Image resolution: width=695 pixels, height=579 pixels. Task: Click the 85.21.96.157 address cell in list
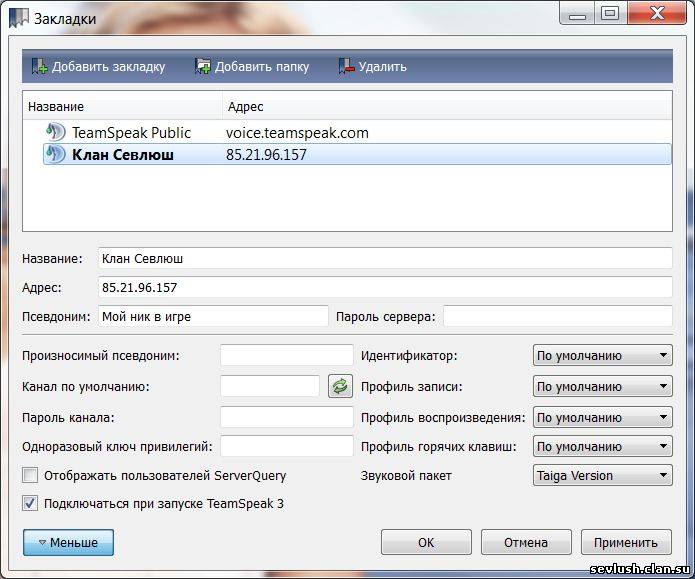click(x=266, y=155)
